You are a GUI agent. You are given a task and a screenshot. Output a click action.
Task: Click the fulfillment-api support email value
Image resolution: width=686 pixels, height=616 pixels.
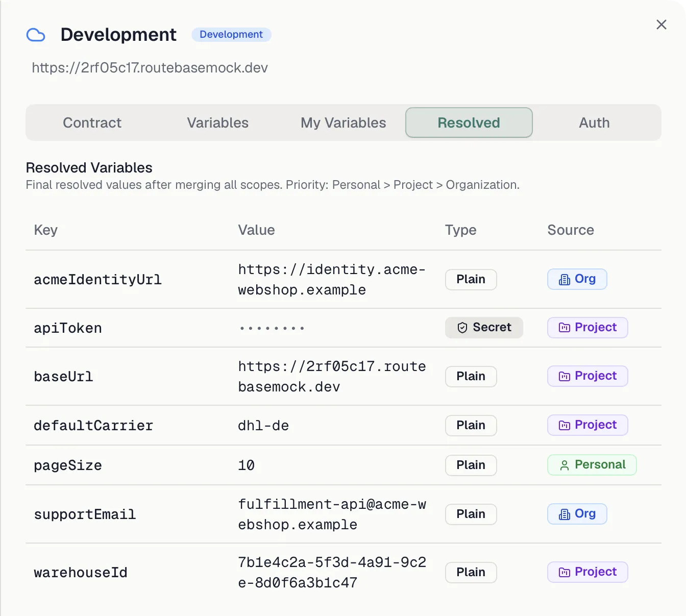(x=332, y=514)
